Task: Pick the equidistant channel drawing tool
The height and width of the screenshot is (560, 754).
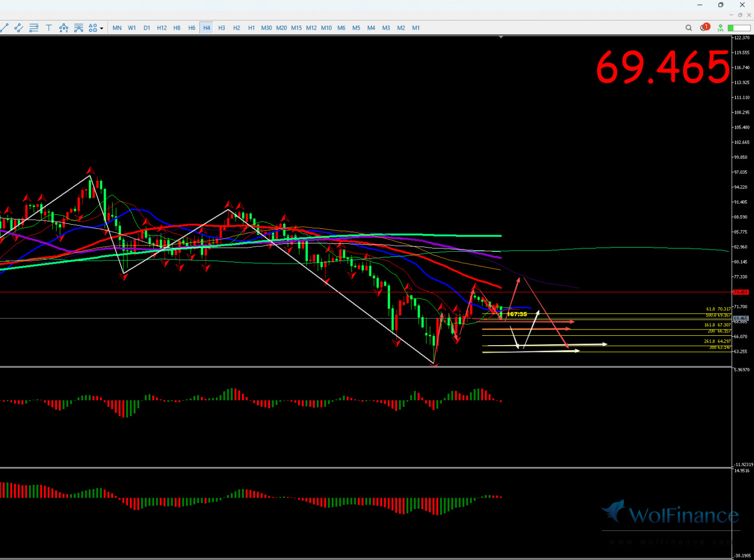Action: (19, 28)
